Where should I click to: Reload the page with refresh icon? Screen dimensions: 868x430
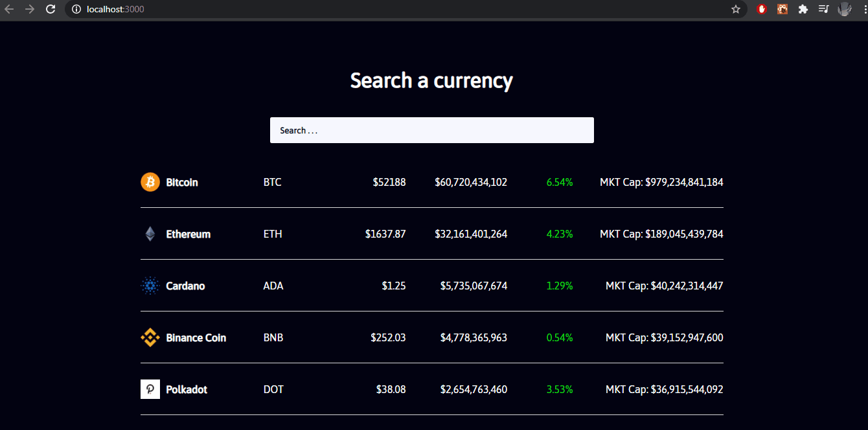point(51,9)
